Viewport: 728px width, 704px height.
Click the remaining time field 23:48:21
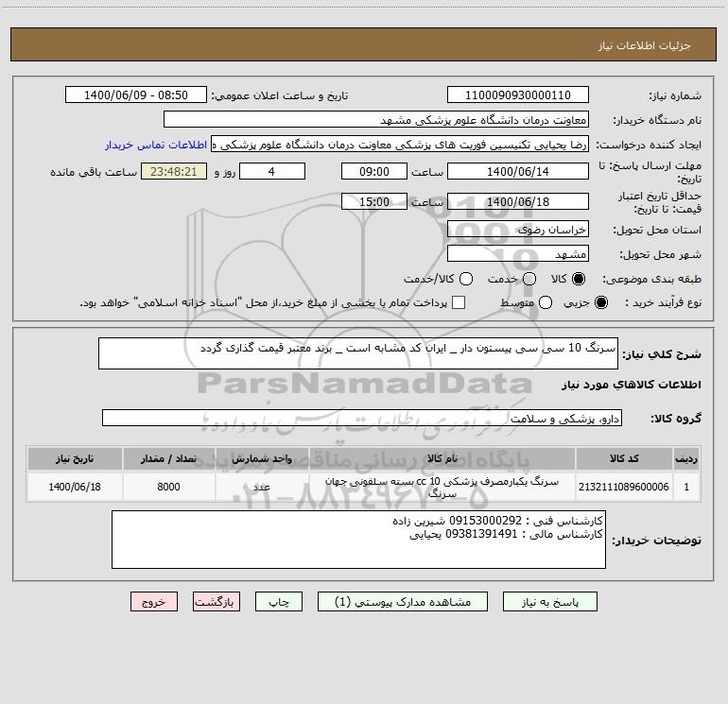(174, 171)
